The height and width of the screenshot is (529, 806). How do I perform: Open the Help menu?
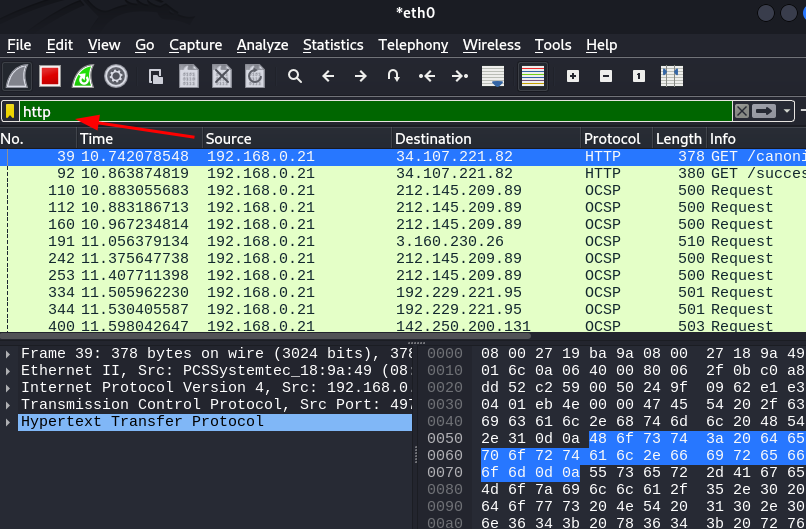pyautogui.click(x=601, y=45)
